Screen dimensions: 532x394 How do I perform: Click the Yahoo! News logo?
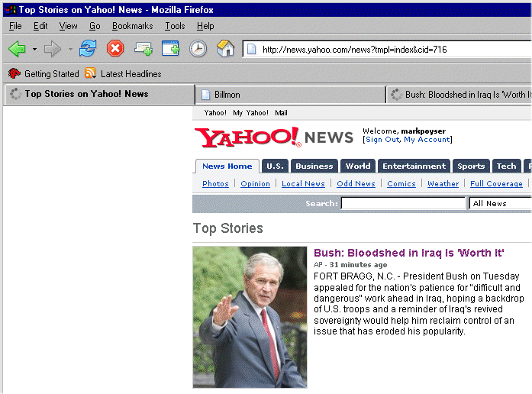tap(274, 137)
